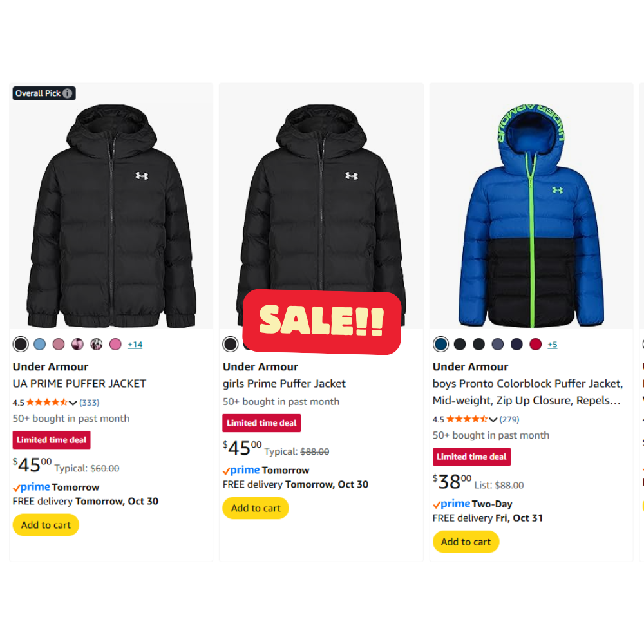The image size is (644, 644).
Task: Open the girls Prime Puffer Jacket title link
Action: tap(284, 384)
